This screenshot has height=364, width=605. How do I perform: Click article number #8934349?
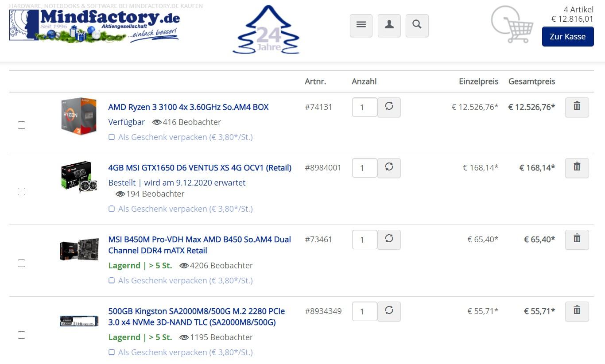click(x=323, y=311)
